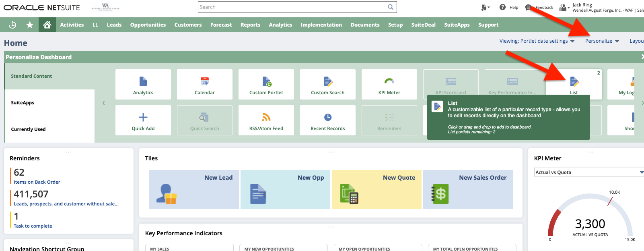Viewport: 644px width, 251px height.
Task: Open Viewing: Portlet date settings dropdown
Action: tap(537, 41)
